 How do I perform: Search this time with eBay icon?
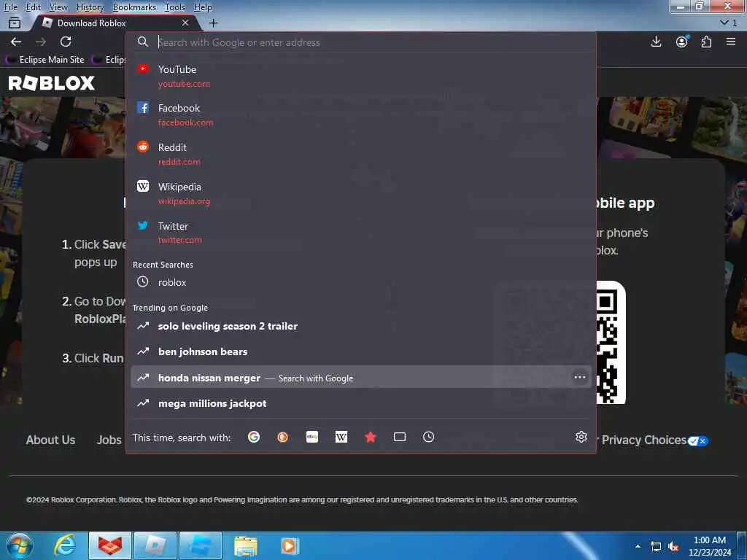[x=312, y=437]
